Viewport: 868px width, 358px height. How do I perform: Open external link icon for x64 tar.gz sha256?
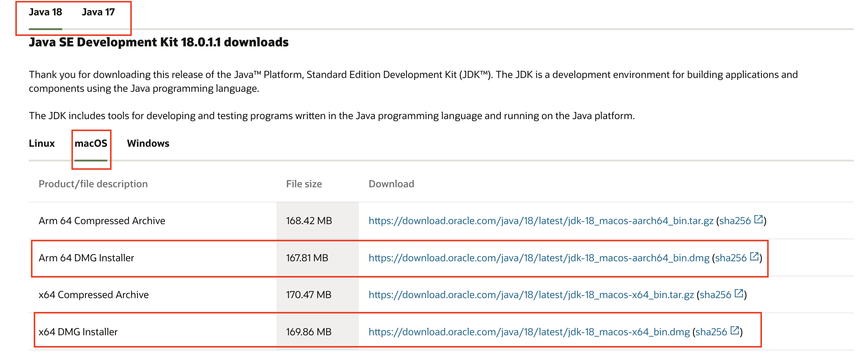point(739,293)
